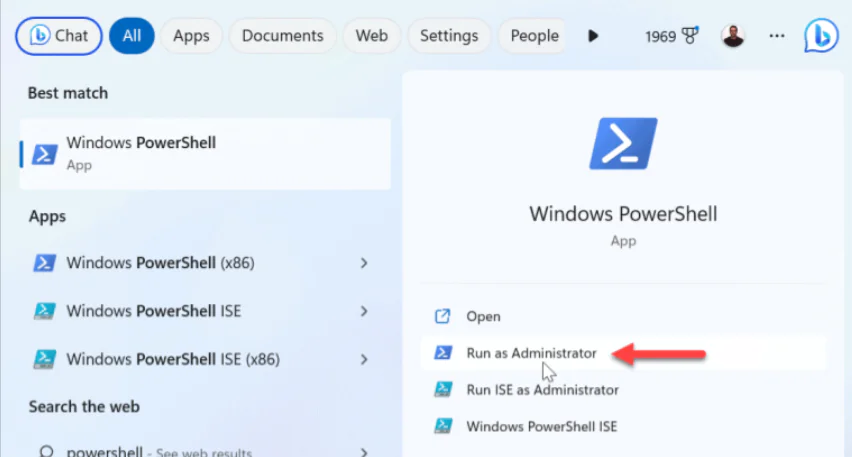852x457 pixels.
Task: Launch Bing from the top-right icon
Action: point(821,36)
